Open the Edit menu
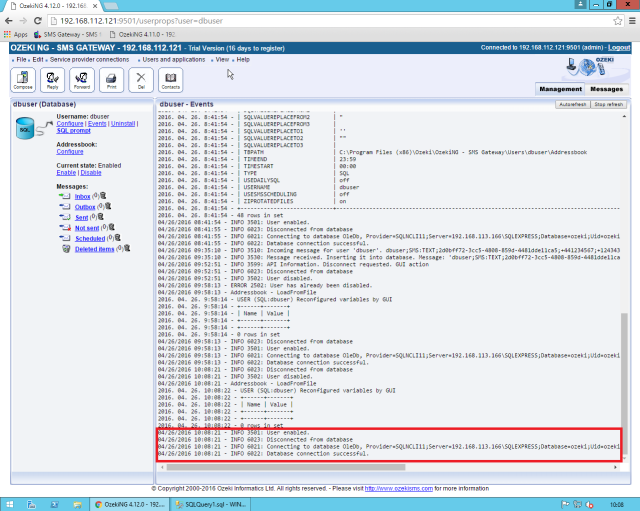640x511 pixels. tap(38, 60)
